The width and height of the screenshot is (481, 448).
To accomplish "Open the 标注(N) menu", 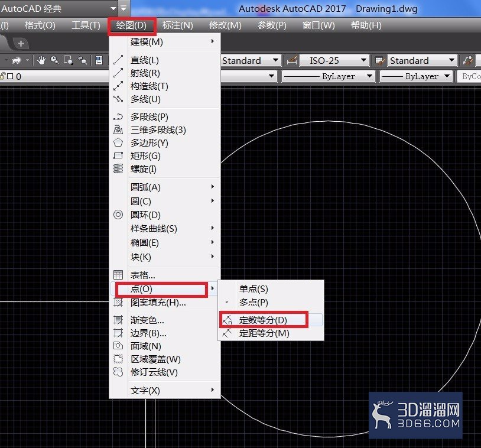I will tap(178, 25).
